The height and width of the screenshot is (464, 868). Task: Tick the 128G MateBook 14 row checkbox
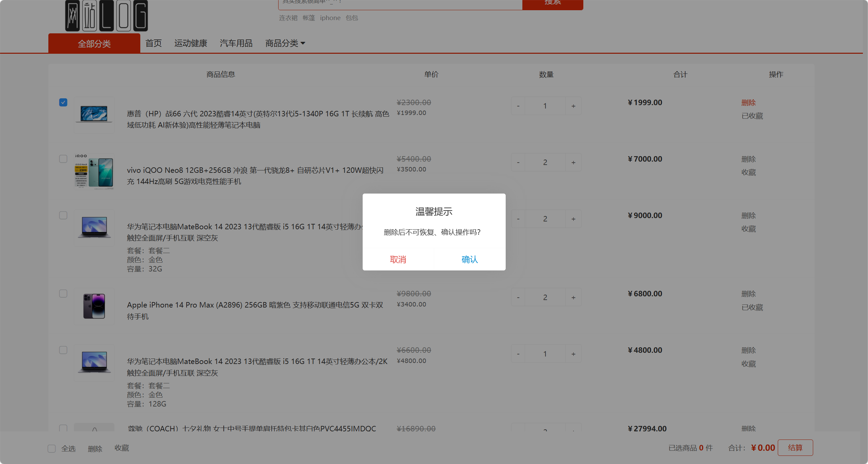tap(63, 350)
